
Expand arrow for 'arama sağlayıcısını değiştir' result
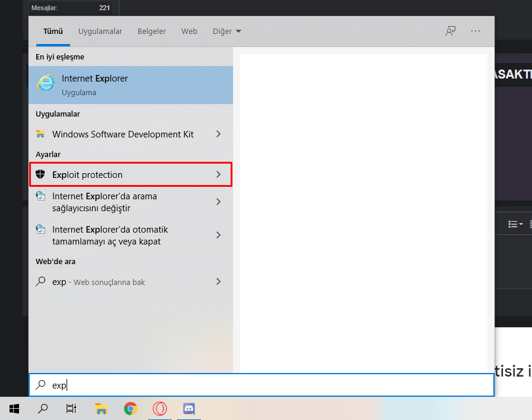click(219, 202)
